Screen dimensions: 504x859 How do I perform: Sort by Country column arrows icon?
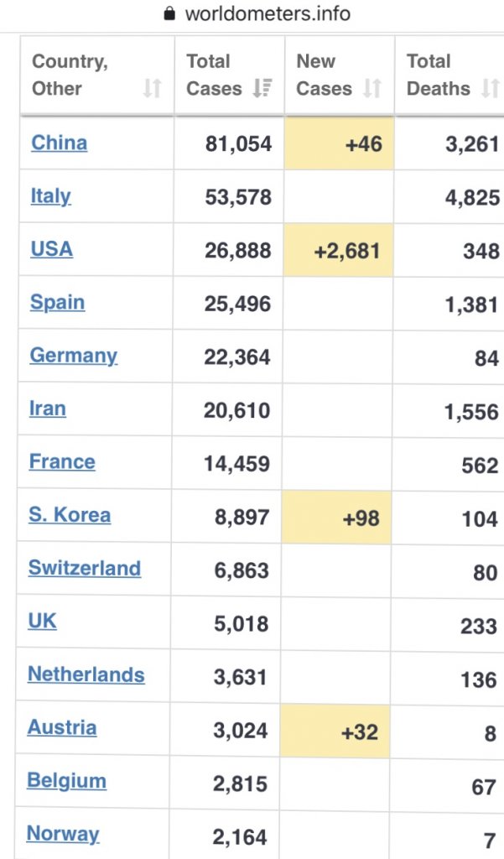tap(153, 88)
